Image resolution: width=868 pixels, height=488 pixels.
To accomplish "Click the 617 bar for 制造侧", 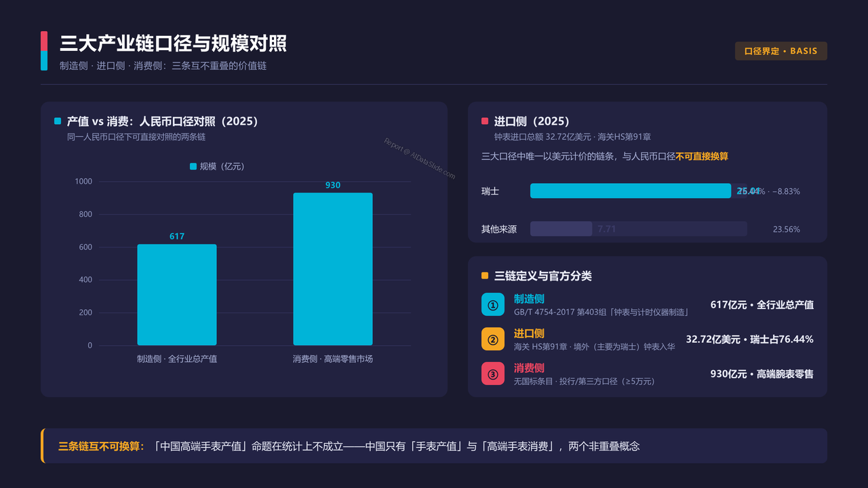I will pyautogui.click(x=177, y=295).
